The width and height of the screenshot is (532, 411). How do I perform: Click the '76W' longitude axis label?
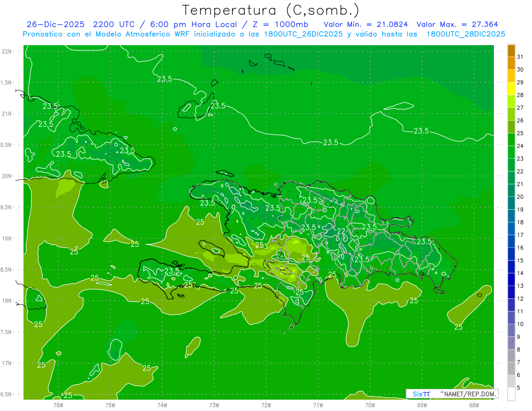[x=58, y=405]
